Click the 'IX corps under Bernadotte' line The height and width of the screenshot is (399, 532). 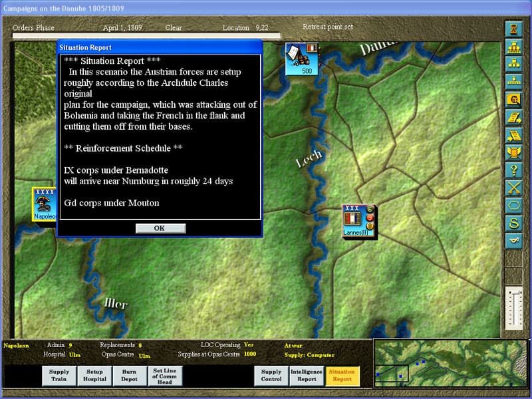click(116, 170)
